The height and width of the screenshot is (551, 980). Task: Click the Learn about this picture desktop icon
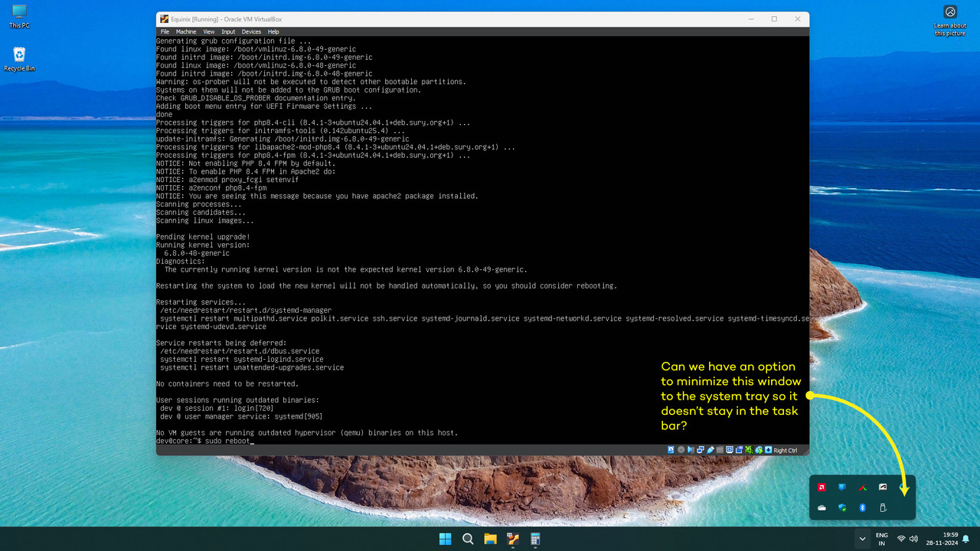tap(949, 21)
